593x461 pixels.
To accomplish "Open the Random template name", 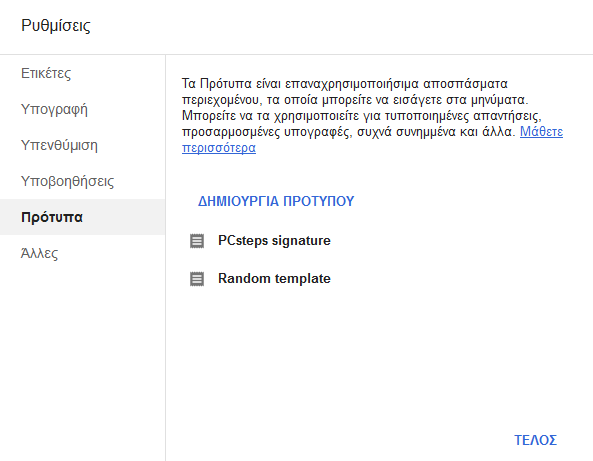I will (x=274, y=279).
